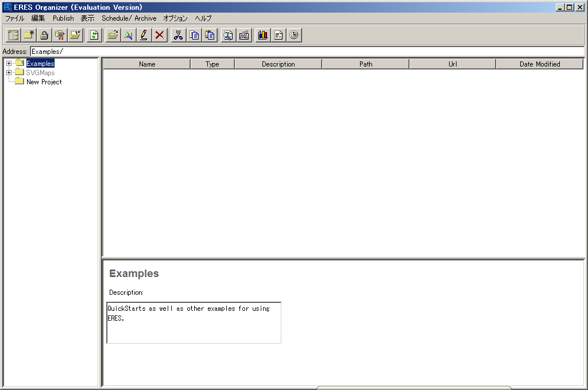The width and height of the screenshot is (588, 390).
Task: Click the import folder arrow icon
Action: coord(75,35)
